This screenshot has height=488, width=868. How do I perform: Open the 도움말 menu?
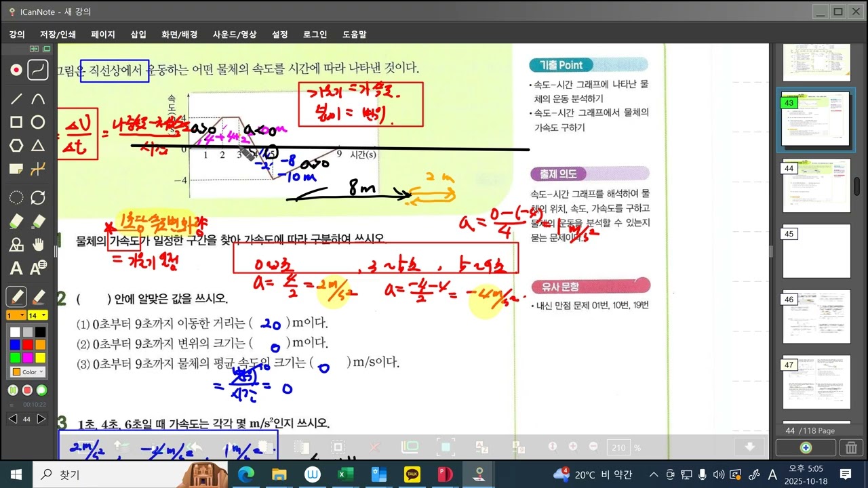point(355,35)
